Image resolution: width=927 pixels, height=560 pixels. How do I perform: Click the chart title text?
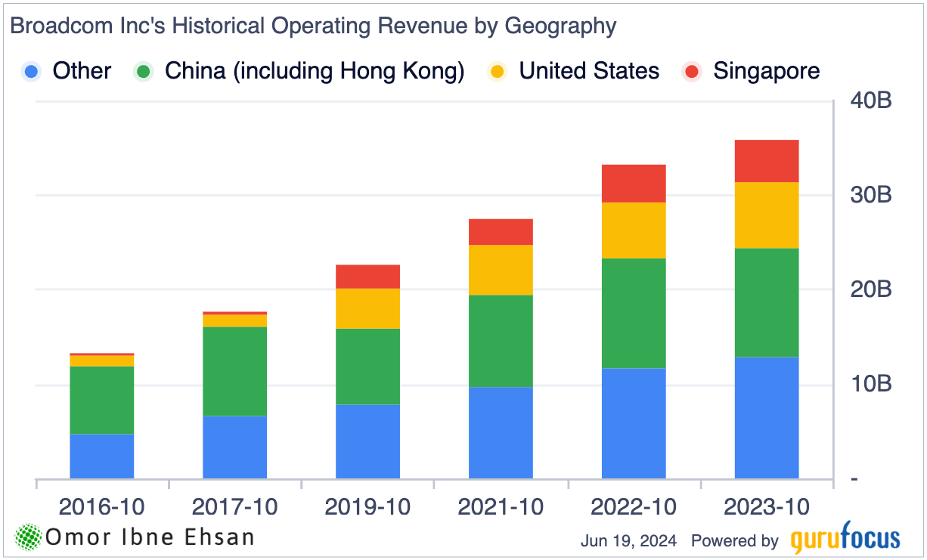[313, 26]
